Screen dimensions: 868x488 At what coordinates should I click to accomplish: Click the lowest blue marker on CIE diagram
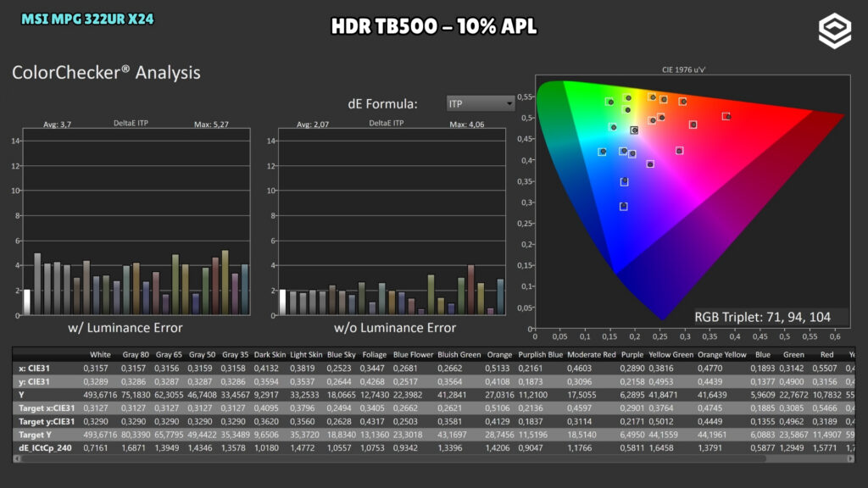click(x=623, y=207)
